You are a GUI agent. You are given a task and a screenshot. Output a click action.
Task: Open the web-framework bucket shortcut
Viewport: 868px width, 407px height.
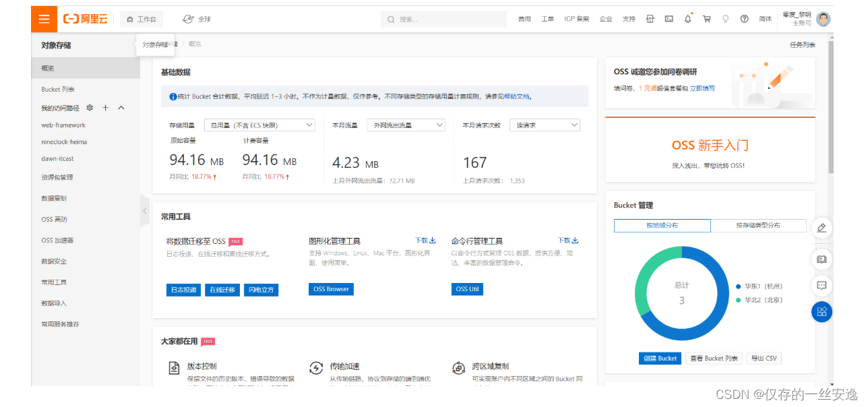point(63,125)
